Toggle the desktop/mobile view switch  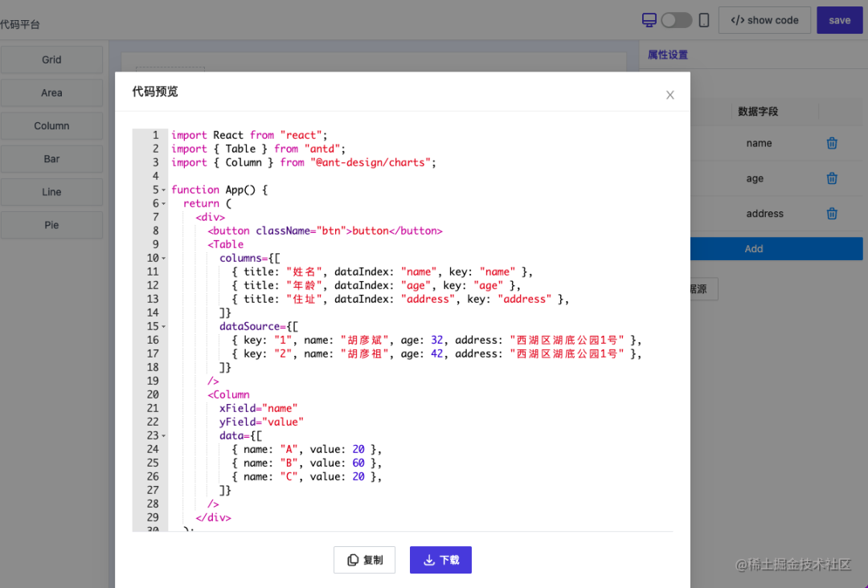point(677,20)
